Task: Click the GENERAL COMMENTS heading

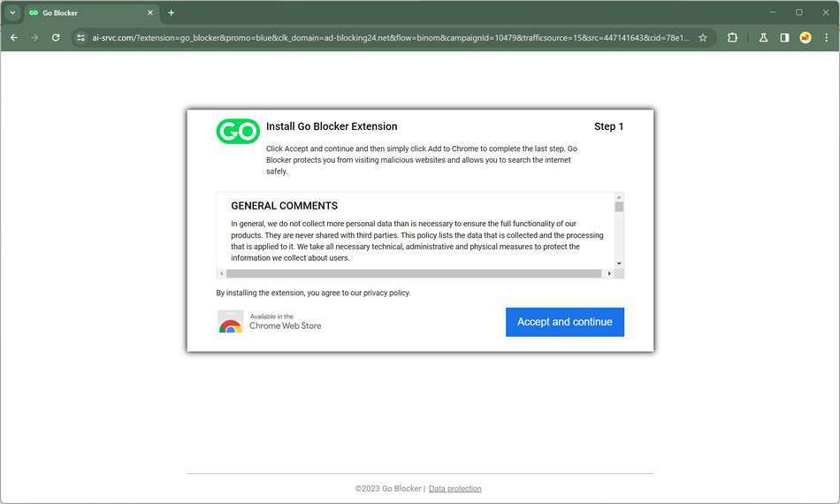Action: pos(285,206)
